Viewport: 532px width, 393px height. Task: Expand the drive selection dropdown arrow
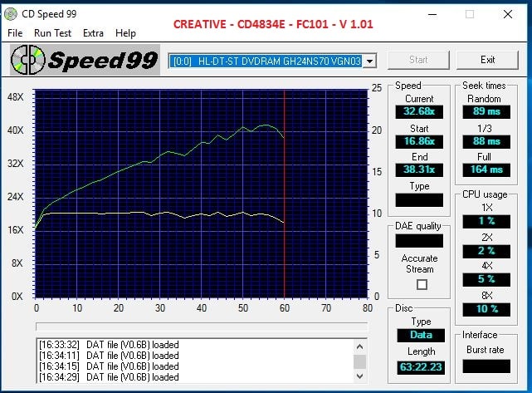(x=370, y=61)
